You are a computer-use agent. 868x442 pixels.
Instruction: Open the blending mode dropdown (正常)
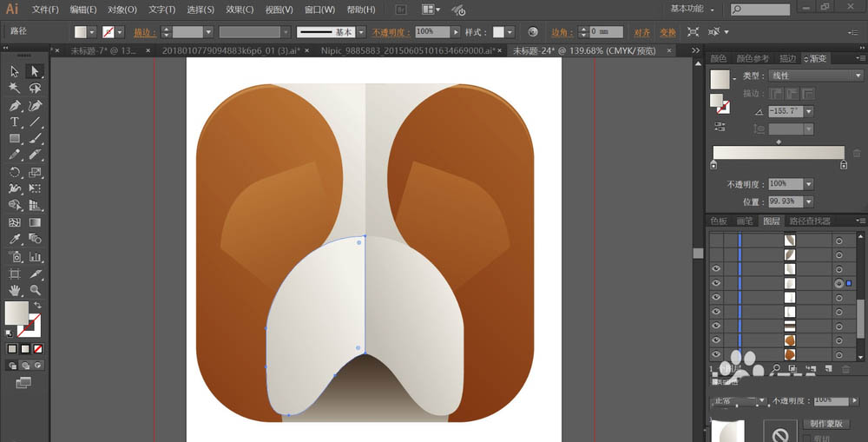tap(739, 400)
